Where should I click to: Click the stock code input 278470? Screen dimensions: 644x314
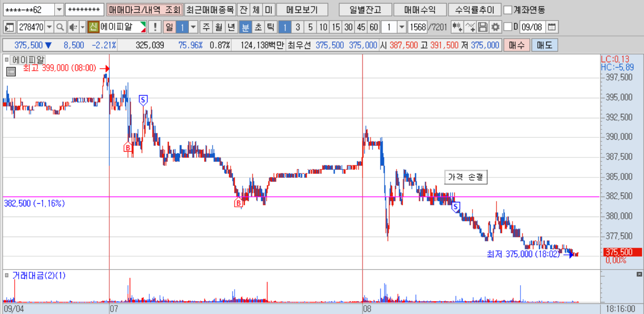[31, 27]
